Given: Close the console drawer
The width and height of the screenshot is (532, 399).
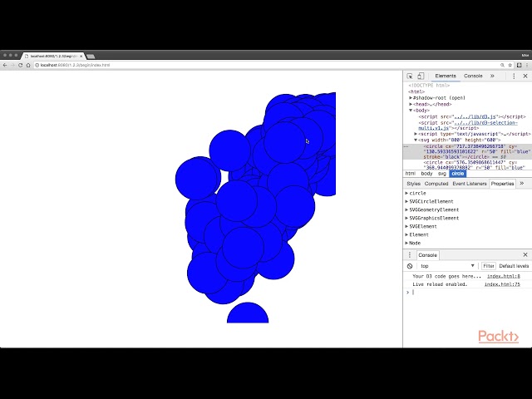Looking at the screenshot, I should click(x=525, y=254).
